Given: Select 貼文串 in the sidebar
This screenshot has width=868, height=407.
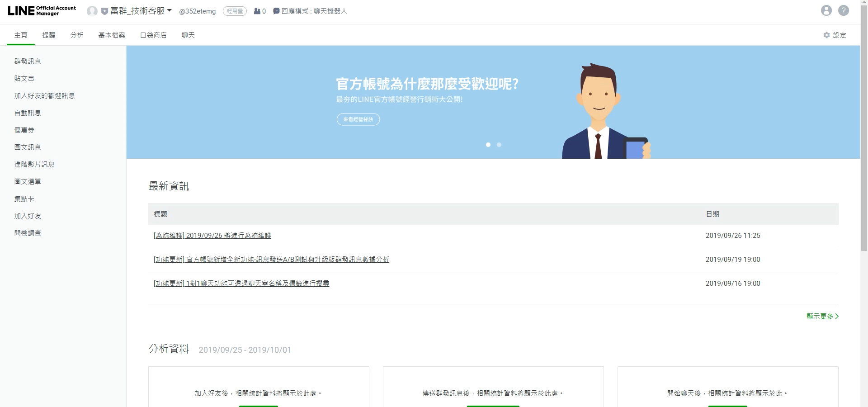Looking at the screenshot, I should pyautogui.click(x=24, y=79).
